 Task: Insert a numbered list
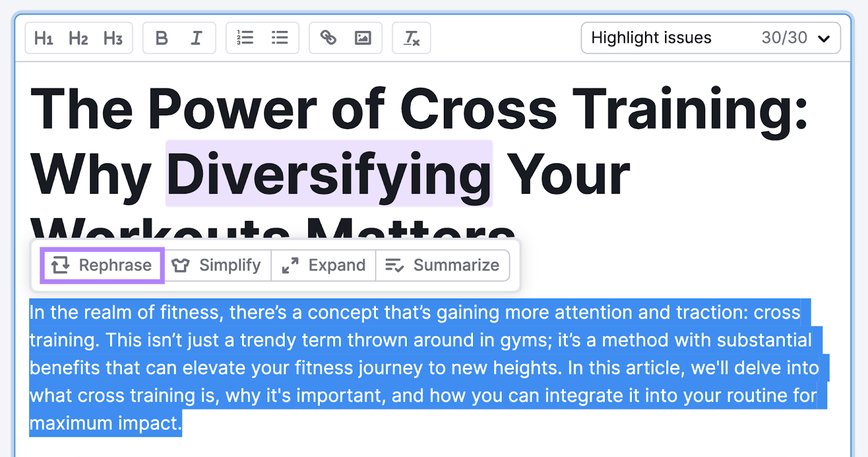245,38
